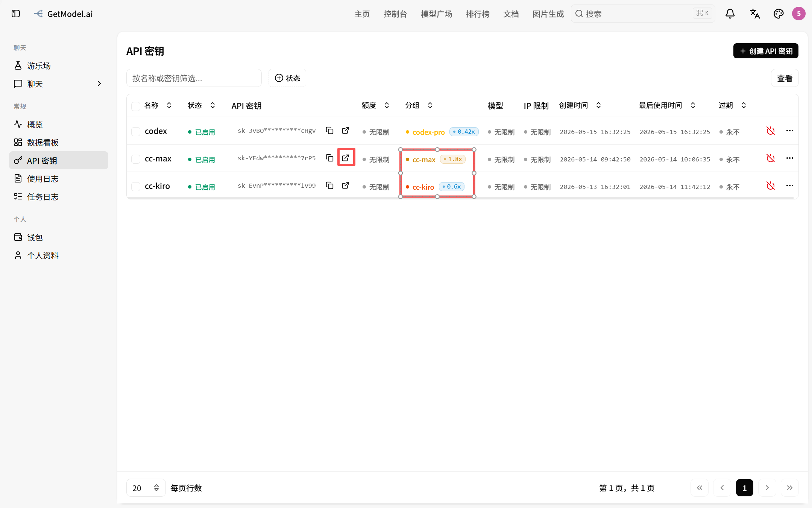Go to previous page
The height and width of the screenshot is (508, 812).
(722, 488)
